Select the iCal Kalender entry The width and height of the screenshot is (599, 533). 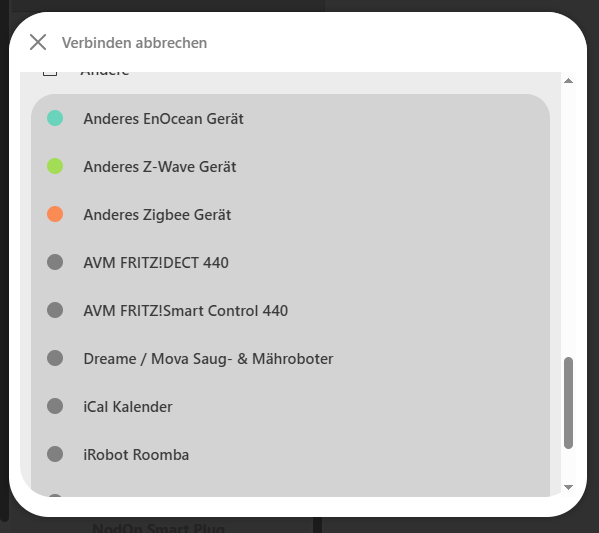point(290,407)
